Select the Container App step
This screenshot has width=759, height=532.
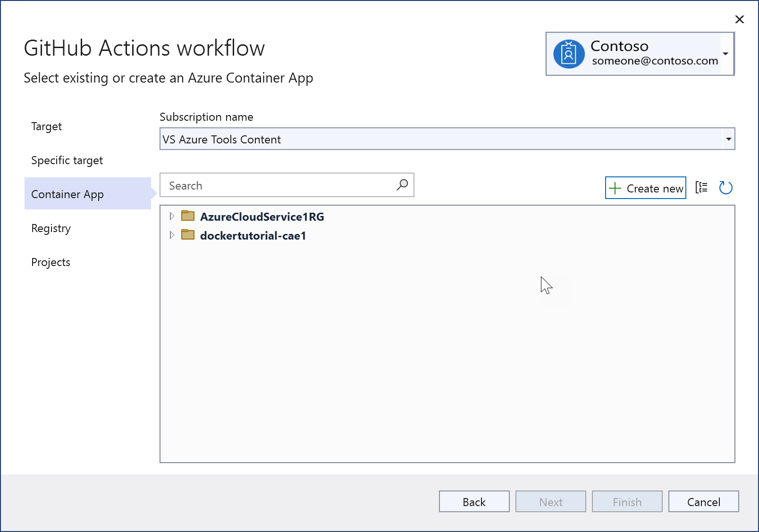click(x=67, y=194)
